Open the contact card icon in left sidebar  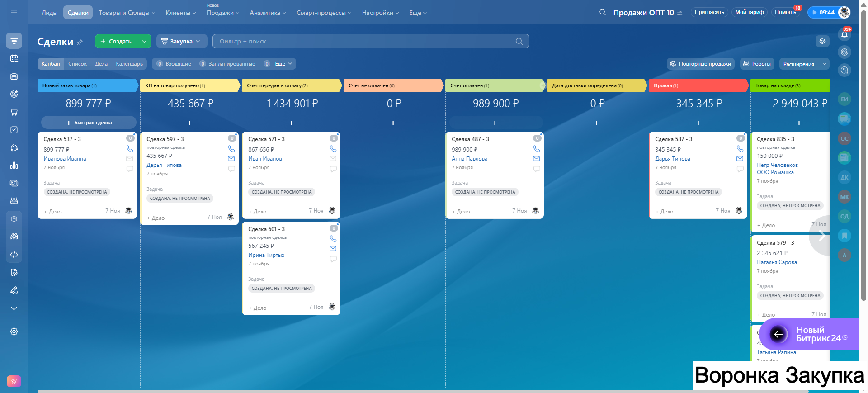[x=14, y=183]
